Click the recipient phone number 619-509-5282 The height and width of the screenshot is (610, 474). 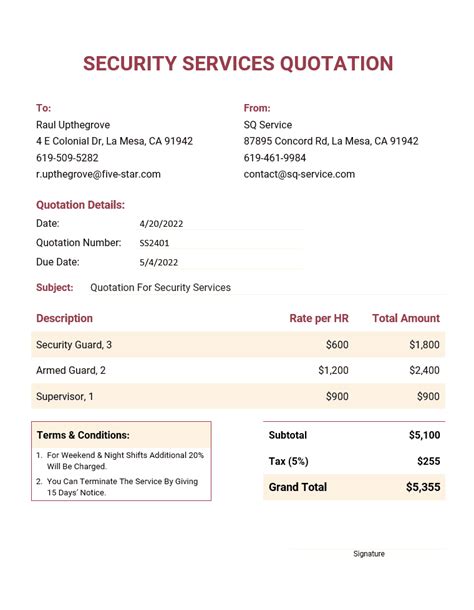click(x=67, y=158)
